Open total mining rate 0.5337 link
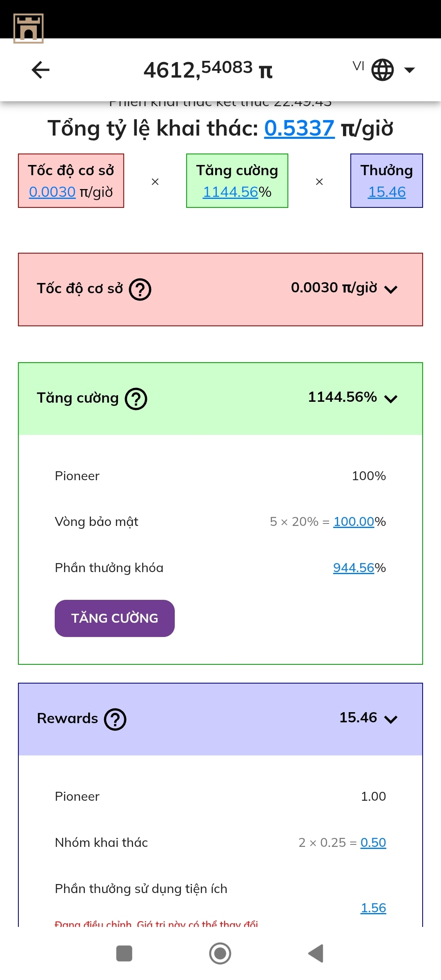This screenshot has width=441, height=980. [x=299, y=128]
